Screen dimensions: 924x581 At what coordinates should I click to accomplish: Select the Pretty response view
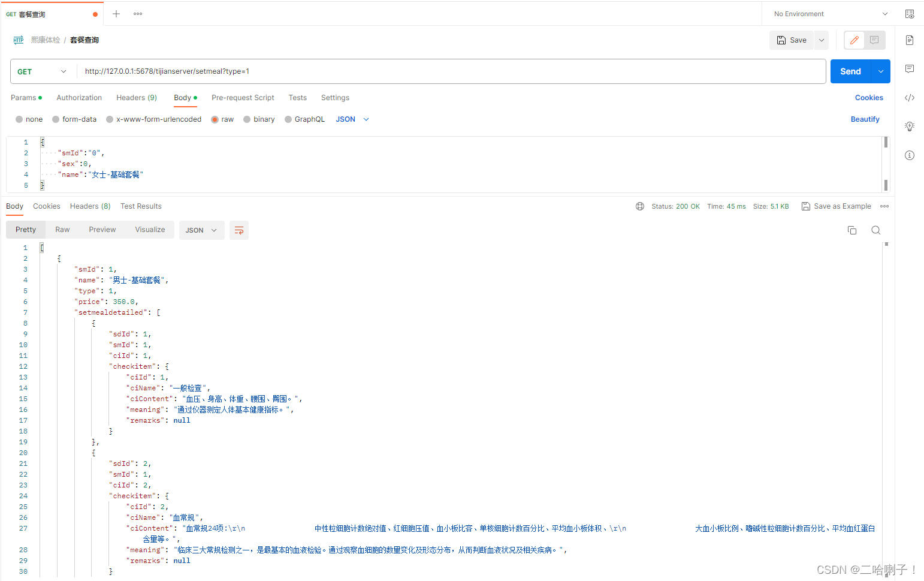26,230
